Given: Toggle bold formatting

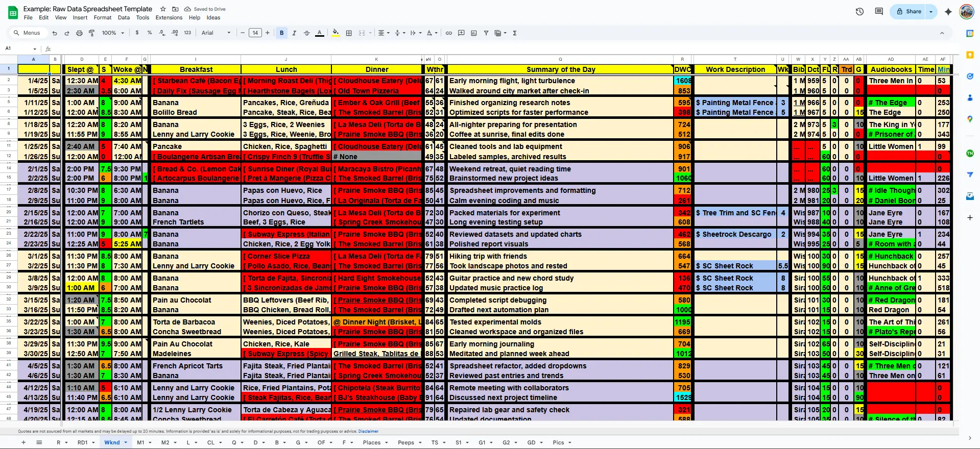Looking at the screenshot, I should tap(281, 33).
